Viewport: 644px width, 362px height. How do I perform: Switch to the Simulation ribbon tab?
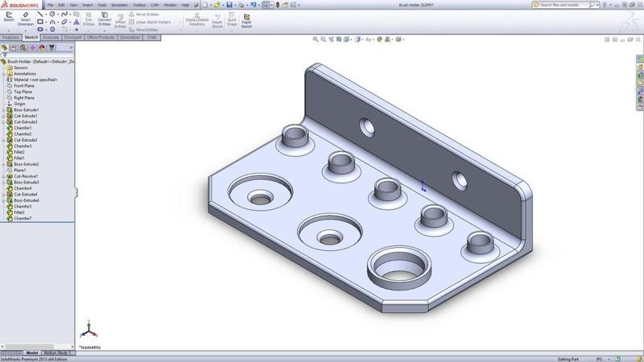pyautogui.click(x=130, y=37)
